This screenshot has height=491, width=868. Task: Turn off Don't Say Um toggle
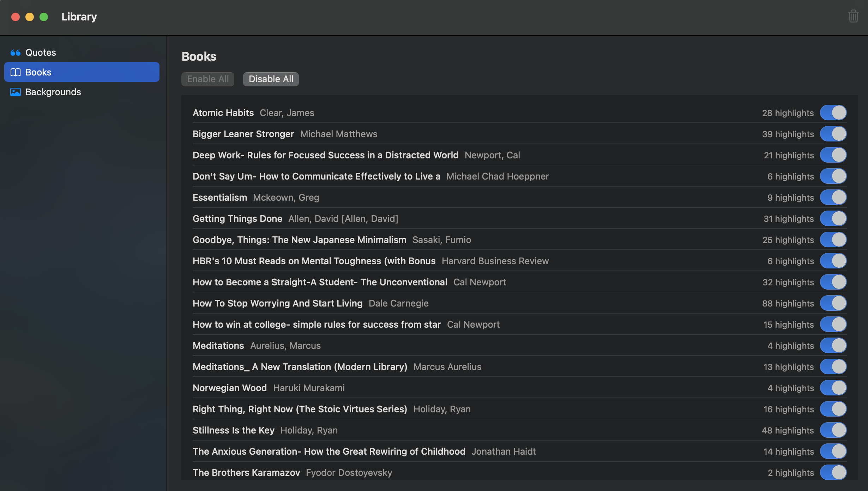833,176
